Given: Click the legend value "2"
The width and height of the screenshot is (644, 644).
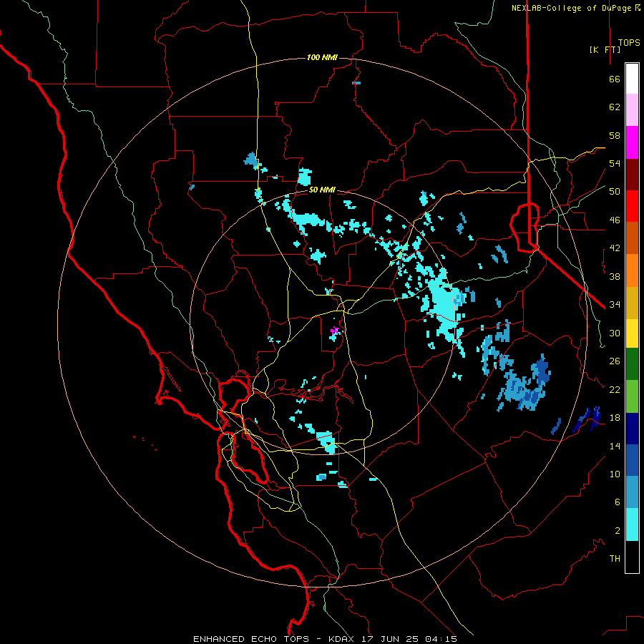Looking at the screenshot, I should point(618,531).
